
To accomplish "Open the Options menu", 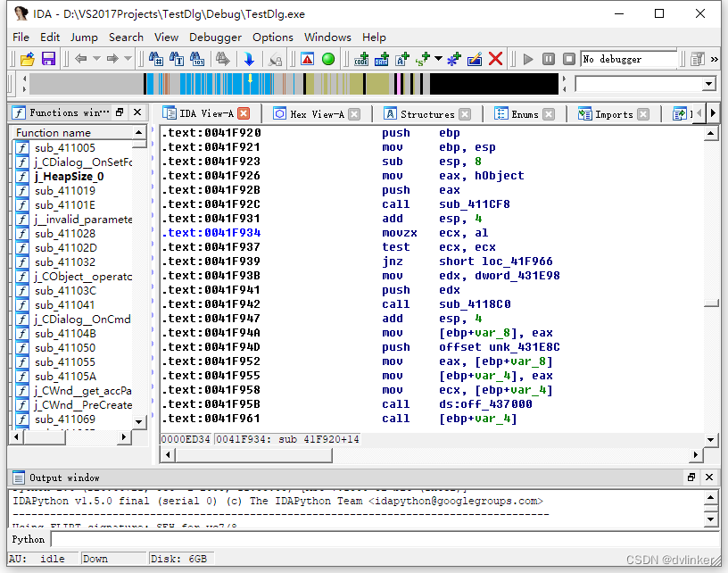I will [x=272, y=37].
